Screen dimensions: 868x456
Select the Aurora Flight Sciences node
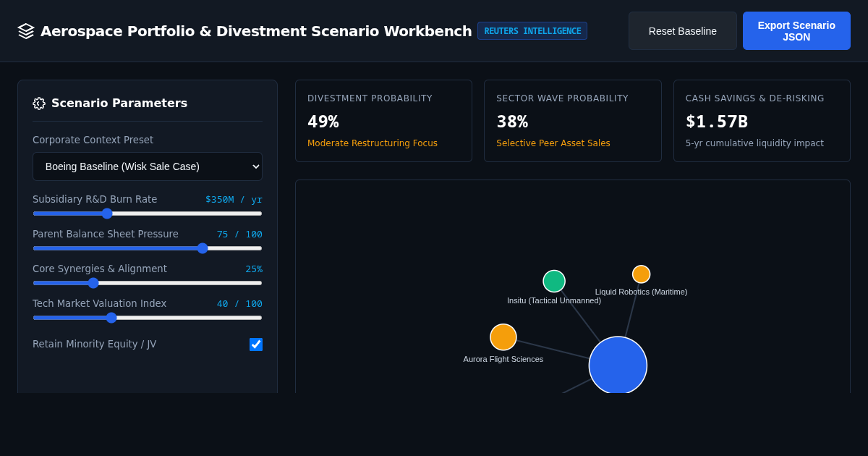pyautogui.click(x=503, y=337)
